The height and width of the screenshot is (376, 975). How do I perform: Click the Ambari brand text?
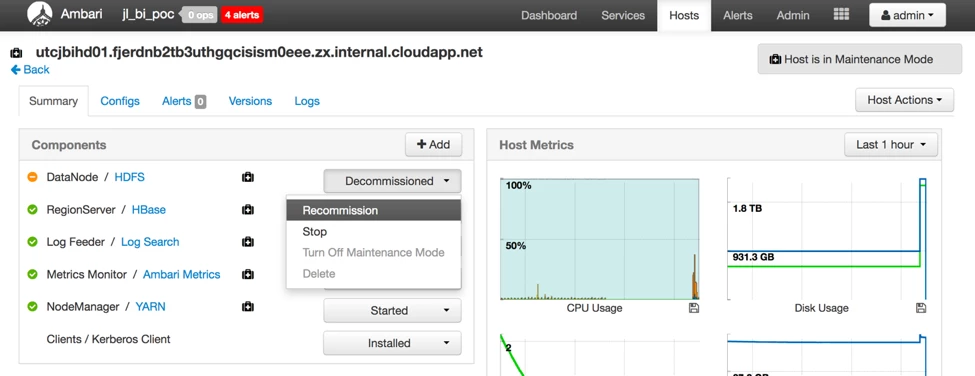point(81,15)
